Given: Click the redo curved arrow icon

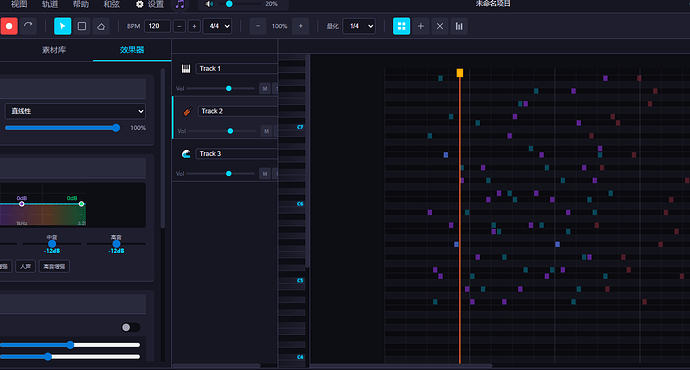Looking at the screenshot, I should (x=28, y=26).
